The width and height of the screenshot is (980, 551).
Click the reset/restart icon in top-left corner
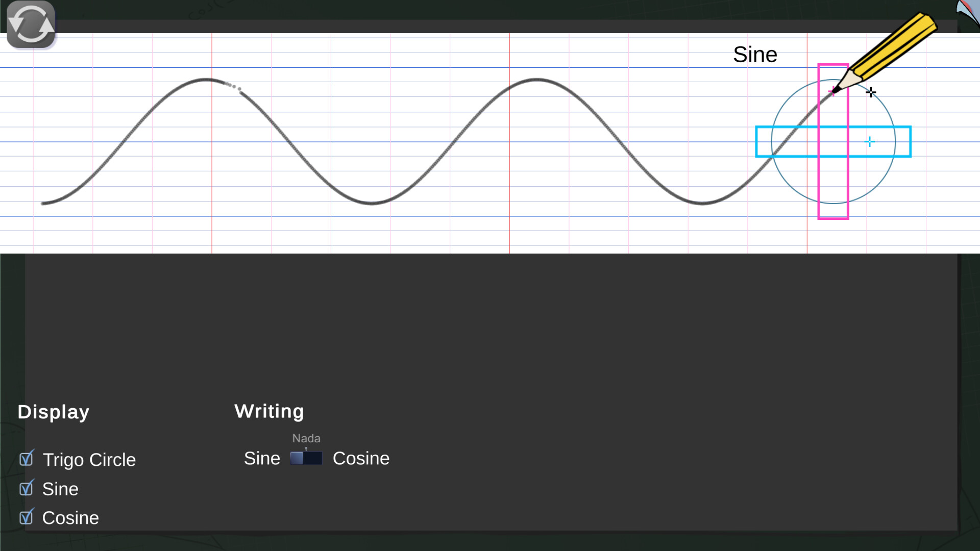(x=31, y=23)
